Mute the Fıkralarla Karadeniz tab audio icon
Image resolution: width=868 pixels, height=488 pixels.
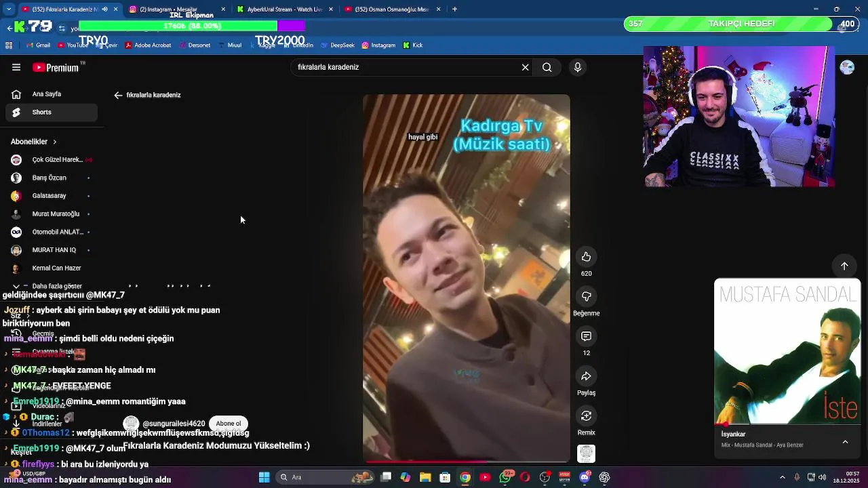(x=104, y=9)
